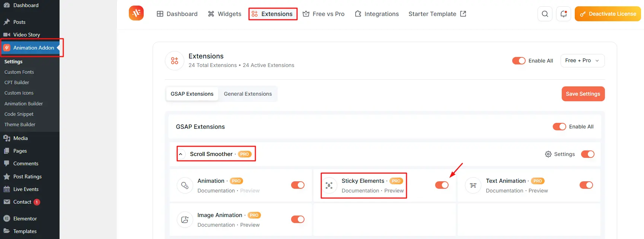644x239 pixels.
Task: Open Sticky Elements Documentation link
Action: pyautogui.click(x=360, y=191)
